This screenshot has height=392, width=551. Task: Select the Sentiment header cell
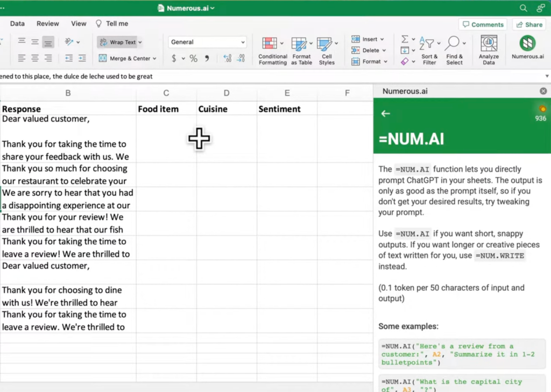pyautogui.click(x=287, y=109)
